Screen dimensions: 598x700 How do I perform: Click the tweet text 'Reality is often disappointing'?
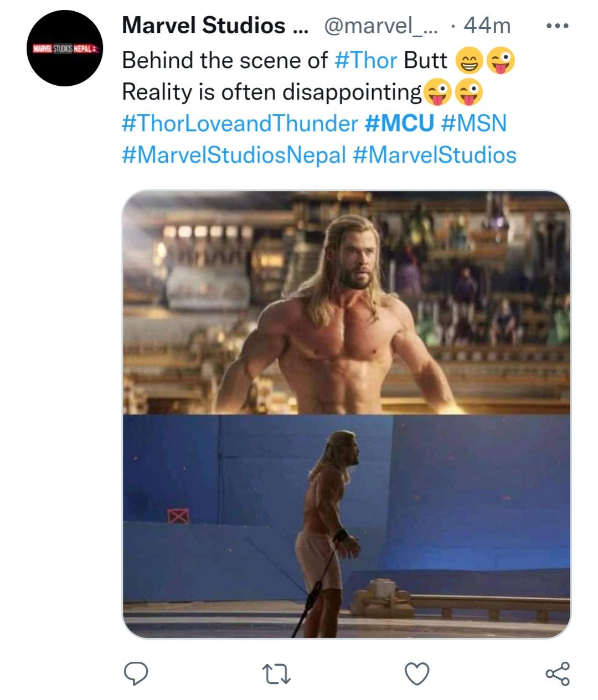(271, 92)
